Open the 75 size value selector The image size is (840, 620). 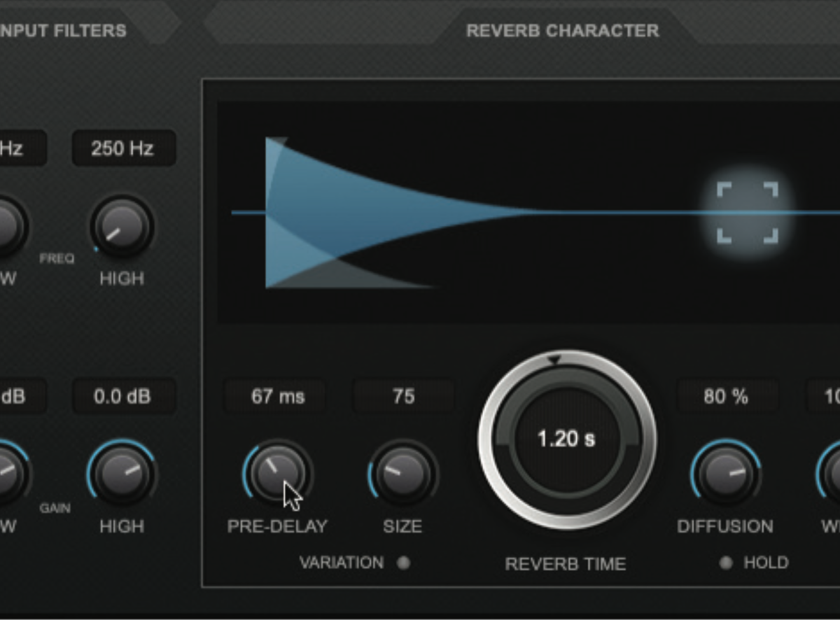405,396
